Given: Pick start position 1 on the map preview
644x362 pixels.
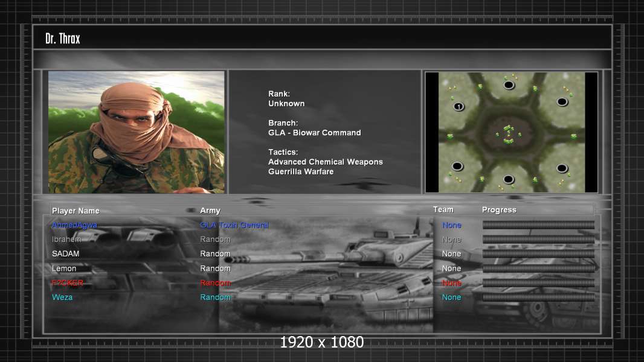Looking at the screenshot, I should tap(459, 107).
